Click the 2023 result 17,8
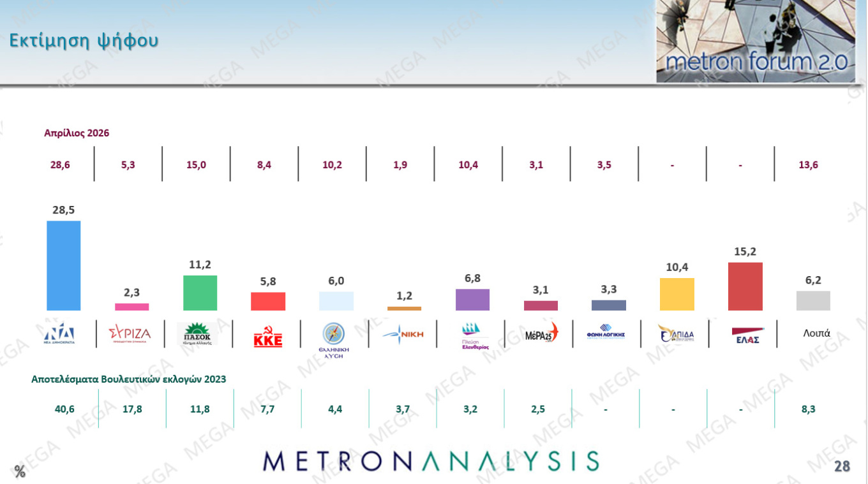The image size is (868, 484). click(x=132, y=409)
